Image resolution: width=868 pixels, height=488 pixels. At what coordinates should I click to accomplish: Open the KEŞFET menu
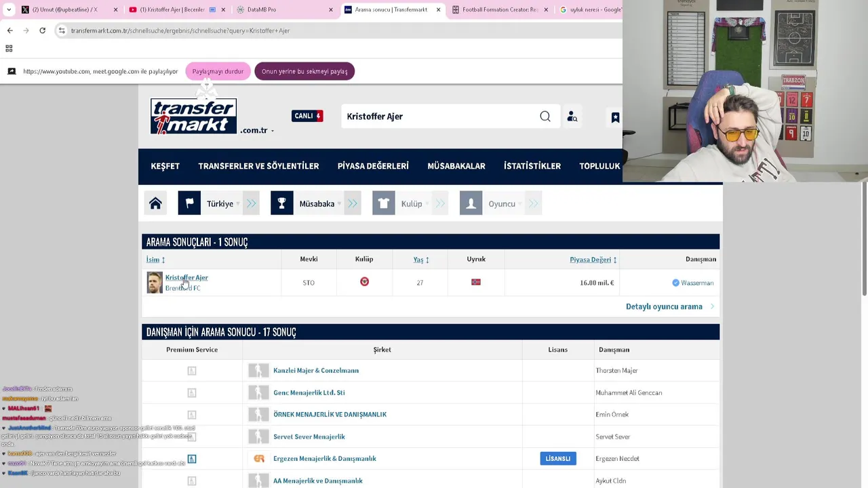tap(165, 166)
